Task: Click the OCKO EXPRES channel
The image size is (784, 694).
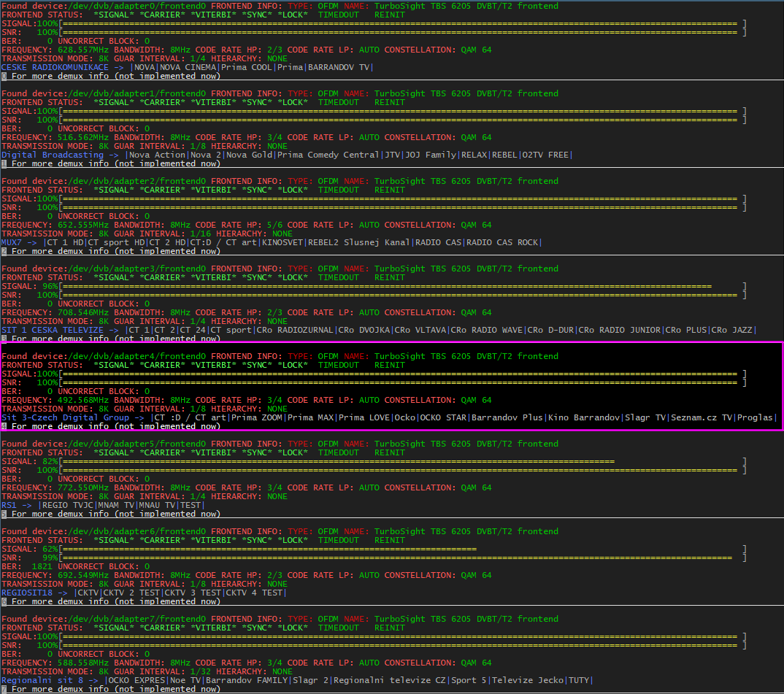Action: (137, 680)
